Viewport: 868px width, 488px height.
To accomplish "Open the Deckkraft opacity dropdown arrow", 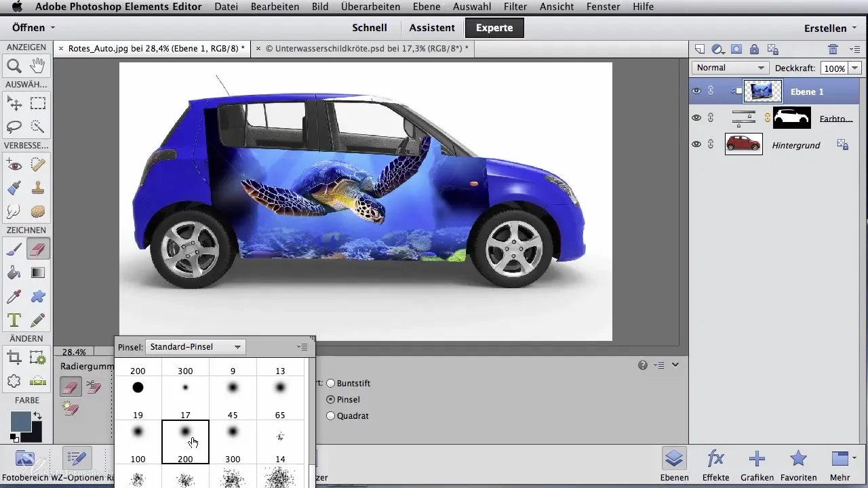I will [854, 68].
